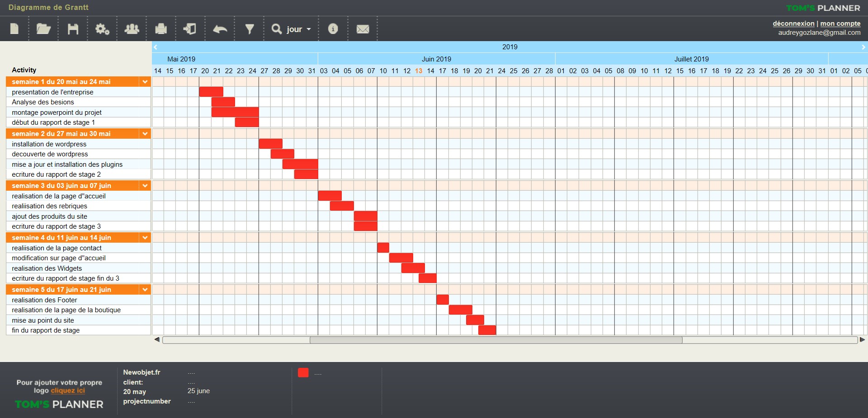Image resolution: width=868 pixels, height=418 pixels.
Task: Open the filter funnel tool
Action: point(249,29)
